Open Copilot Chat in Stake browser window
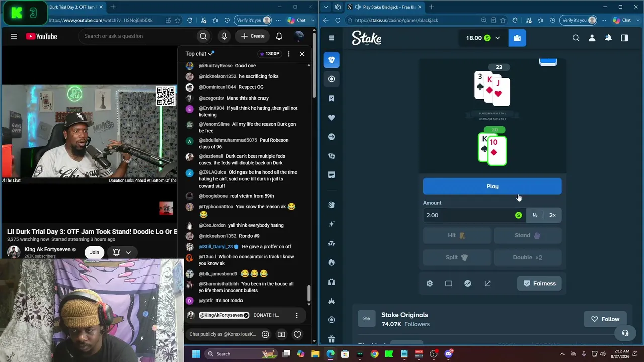Screen dimensions: 644x362 622,20
